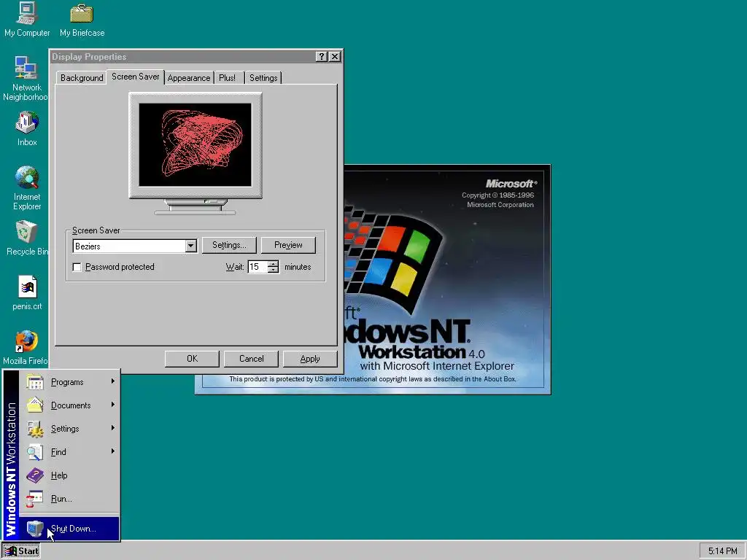The width and height of the screenshot is (747, 560).
Task: Close the Display Properties dialog
Action: (335, 57)
